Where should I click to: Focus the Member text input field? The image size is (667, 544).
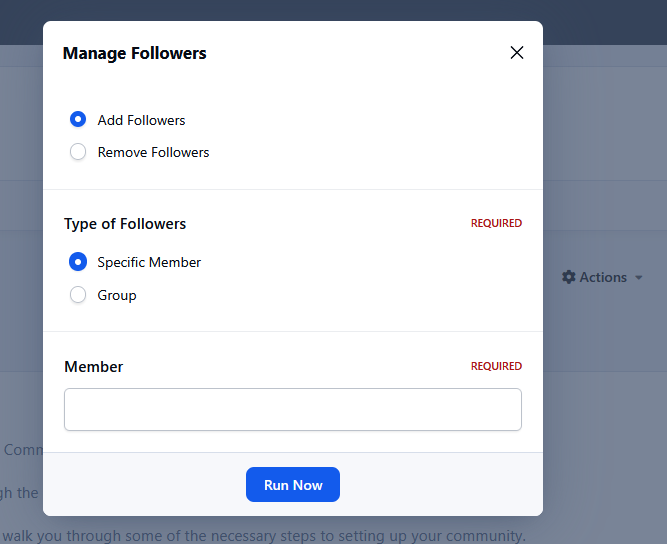292,410
